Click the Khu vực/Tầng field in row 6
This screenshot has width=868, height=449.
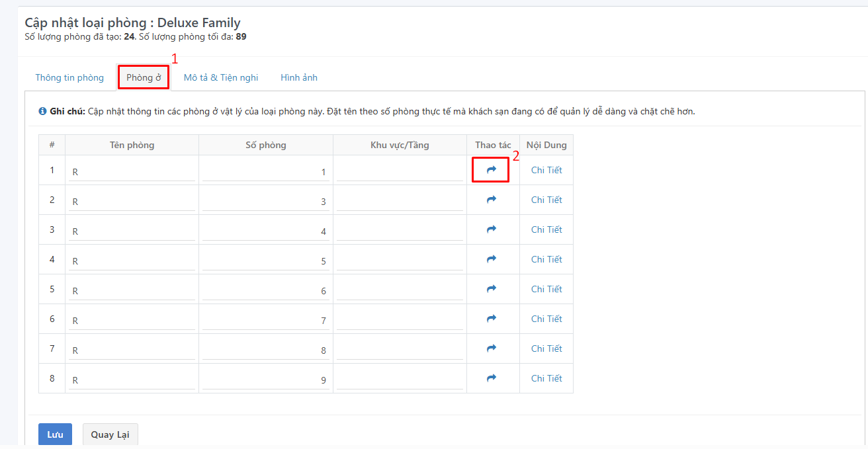400,320
